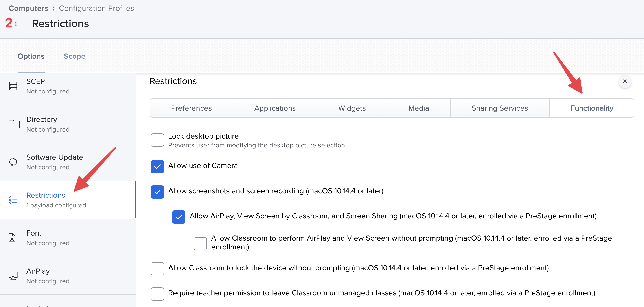The height and width of the screenshot is (307, 644).
Task: Open the Preferences restrictions tab
Action: 191,108
